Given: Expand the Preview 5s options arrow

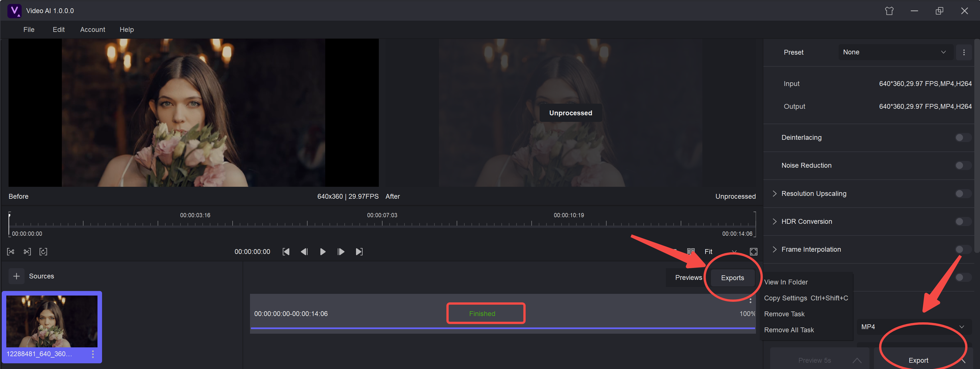Looking at the screenshot, I should [x=857, y=360].
